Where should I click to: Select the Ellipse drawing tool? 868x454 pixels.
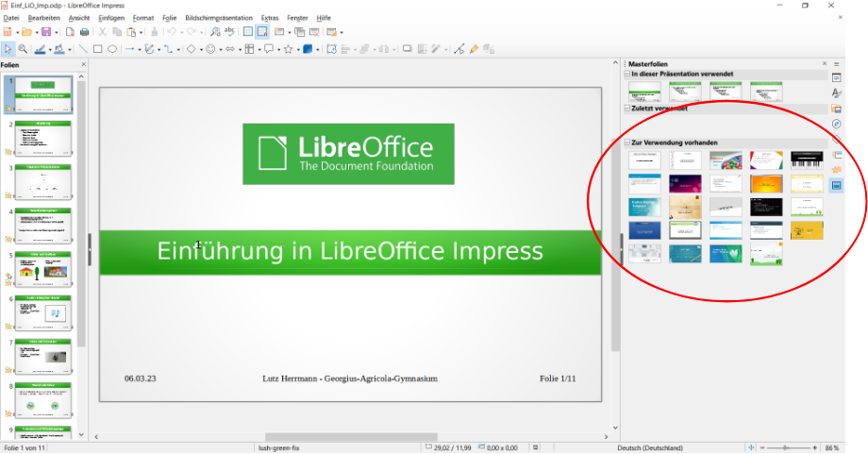click(112, 49)
